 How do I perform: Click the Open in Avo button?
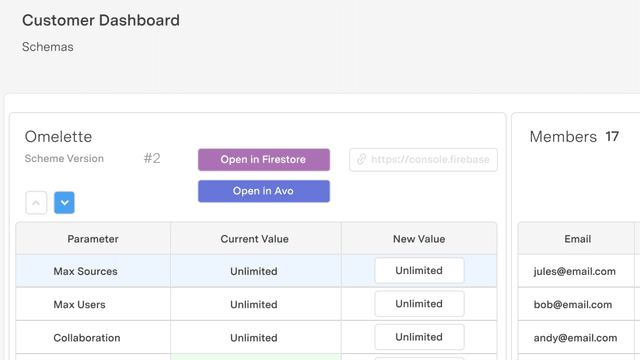coord(264,191)
